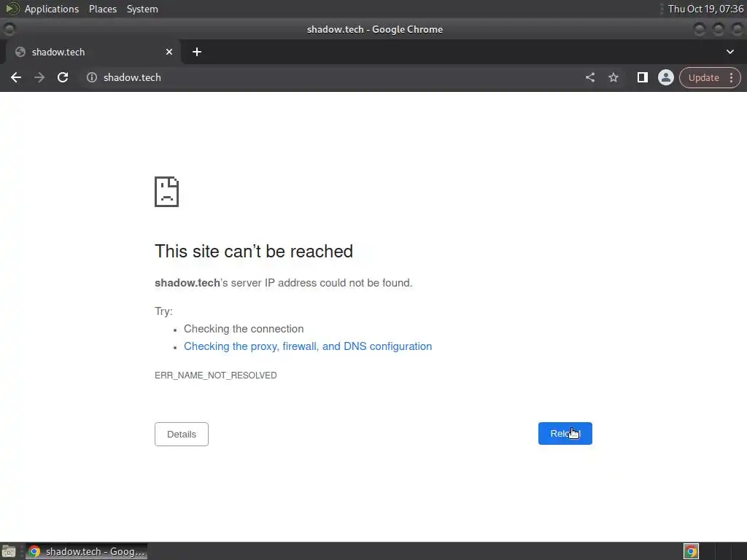This screenshot has width=747, height=560.
Task: Click the Details button
Action: coord(182,435)
